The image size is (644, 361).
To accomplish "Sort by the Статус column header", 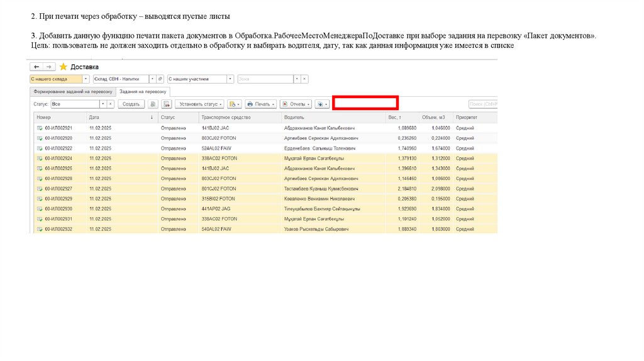I will (x=179, y=118).
